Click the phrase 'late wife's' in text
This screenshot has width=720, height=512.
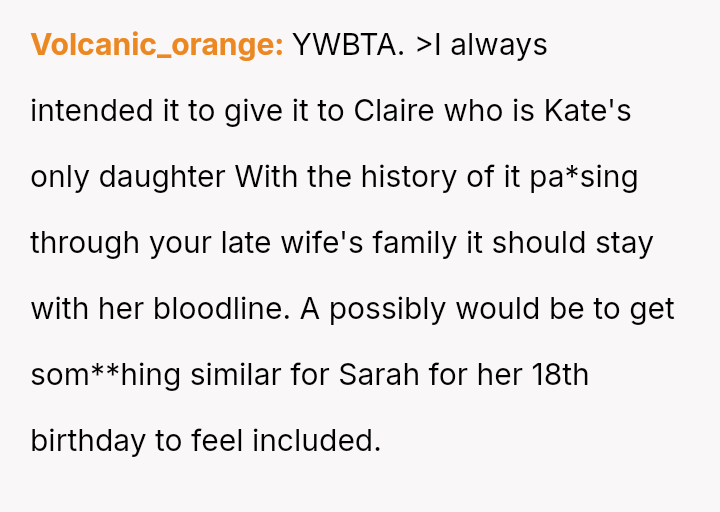coord(292,243)
